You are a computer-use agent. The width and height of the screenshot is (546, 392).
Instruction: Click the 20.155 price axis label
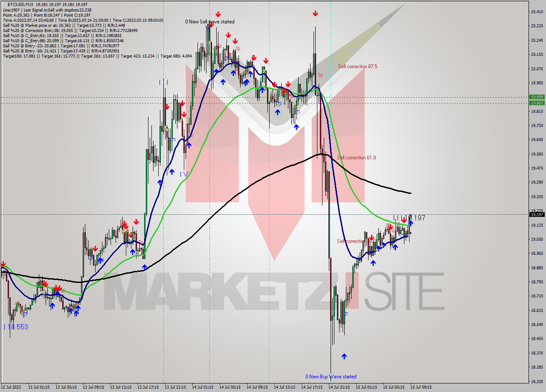tap(537, 54)
